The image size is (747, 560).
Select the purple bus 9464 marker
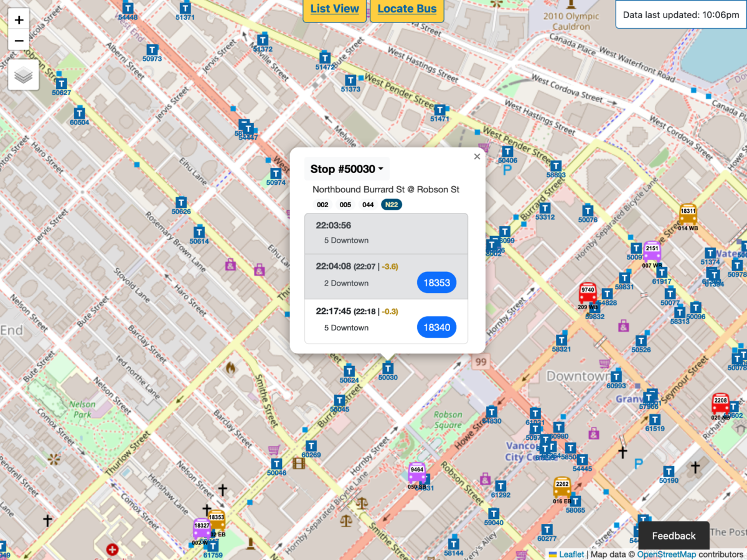417,473
